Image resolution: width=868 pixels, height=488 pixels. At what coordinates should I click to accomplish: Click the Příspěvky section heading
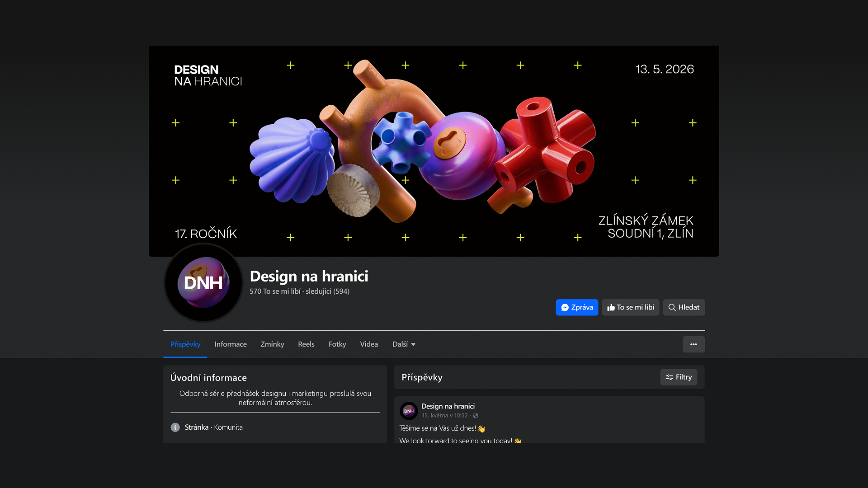pyautogui.click(x=422, y=377)
